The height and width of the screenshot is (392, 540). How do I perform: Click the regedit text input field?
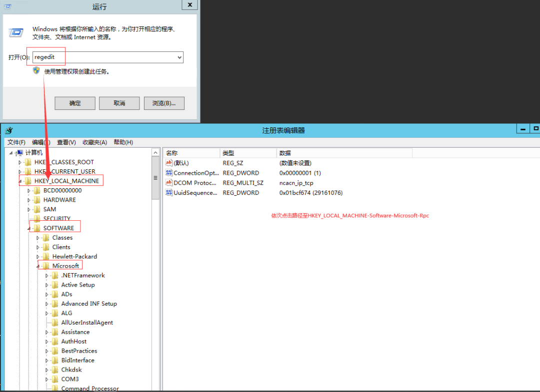tap(108, 57)
